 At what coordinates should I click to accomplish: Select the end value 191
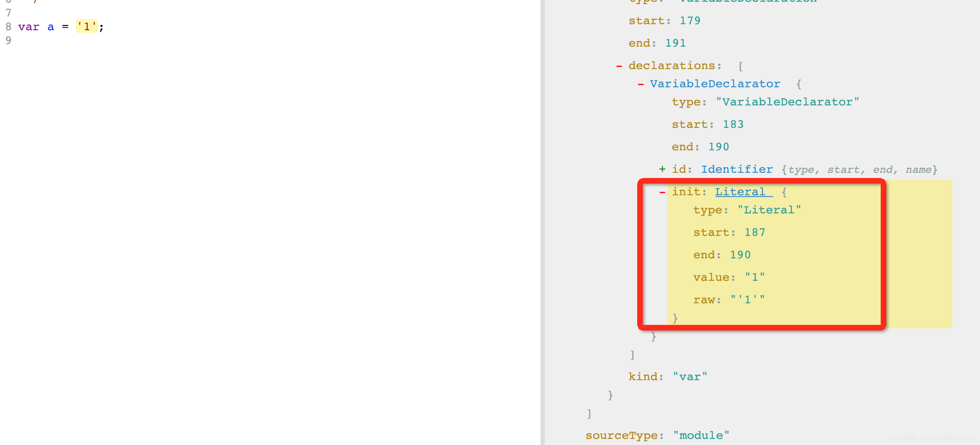675,43
